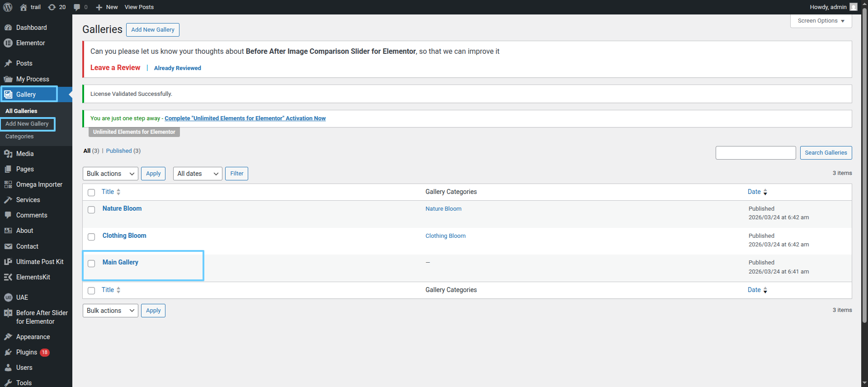The height and width of the screenshot is (387, 868).
Task: Click the WordPress logo icon
Action: click(8, 7)
